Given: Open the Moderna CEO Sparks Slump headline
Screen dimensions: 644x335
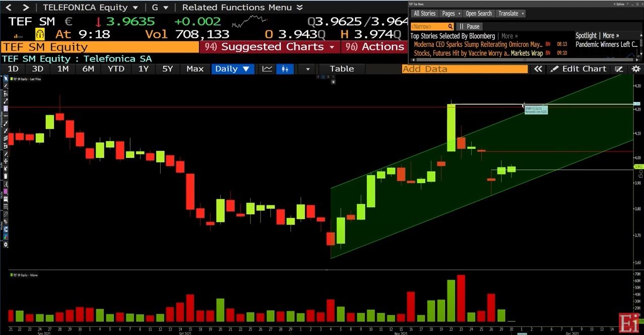Looking at the screenshot, I should click(478, 44).
